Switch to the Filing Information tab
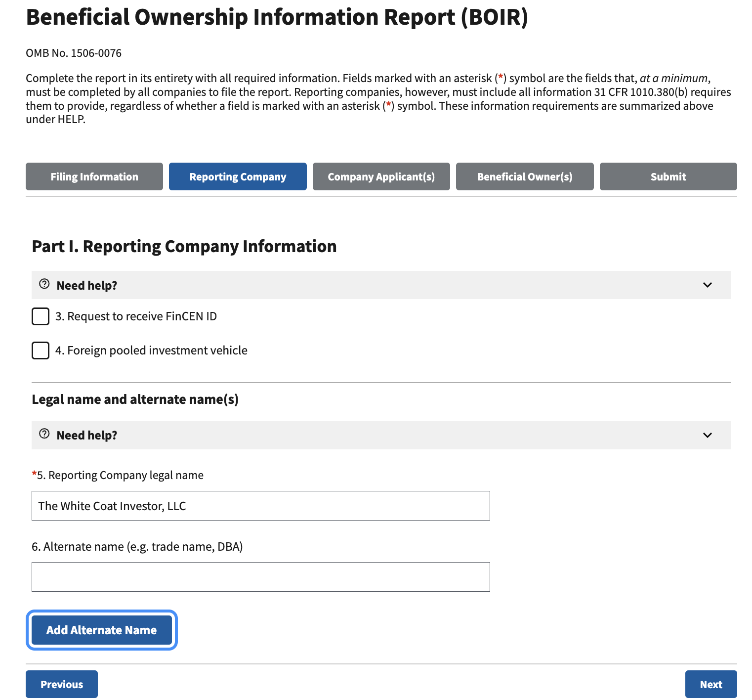This screenshot has width=752, height=700. pyautogui.click(x=94, y=176)
